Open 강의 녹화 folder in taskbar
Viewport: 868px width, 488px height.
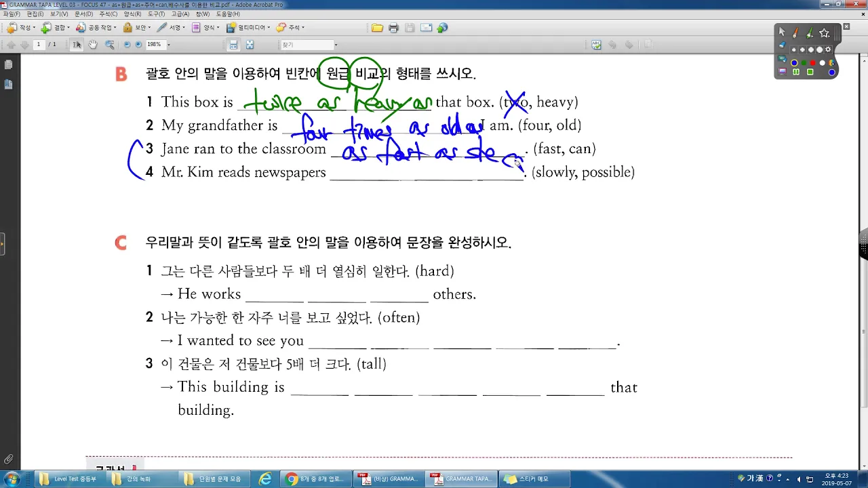(x=142, y=479)
